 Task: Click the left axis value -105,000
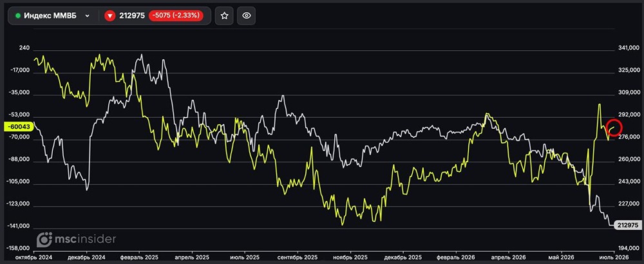pyautogui.click(x=18, y=182)
